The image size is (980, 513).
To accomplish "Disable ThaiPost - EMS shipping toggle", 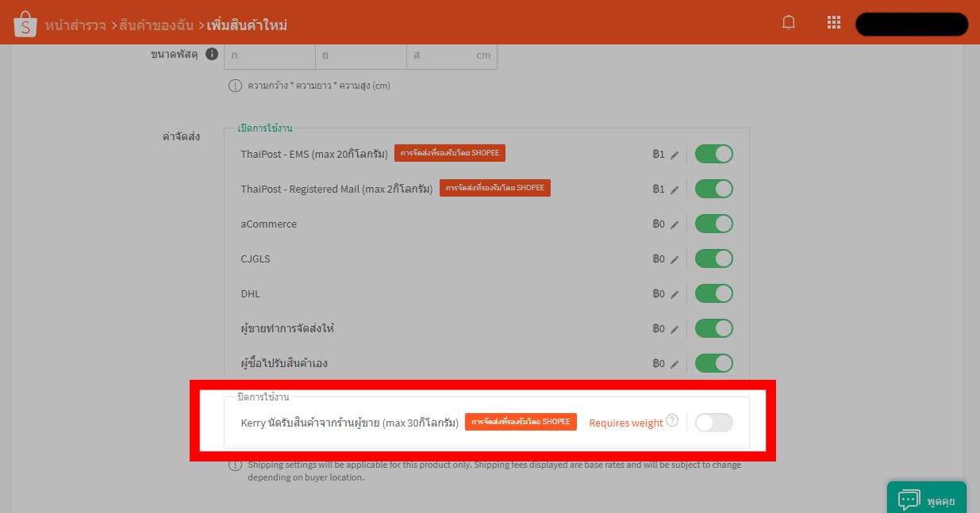I will (x=714, y=154).
